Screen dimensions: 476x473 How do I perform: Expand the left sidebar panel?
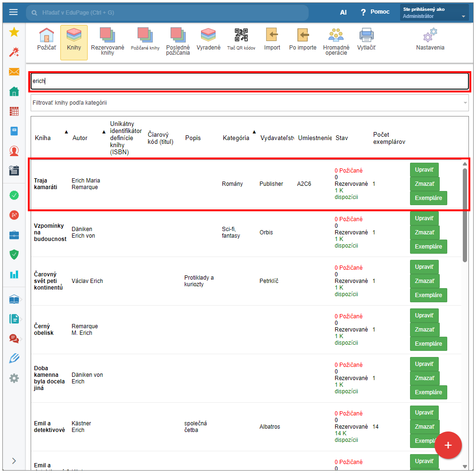[14, 461]
